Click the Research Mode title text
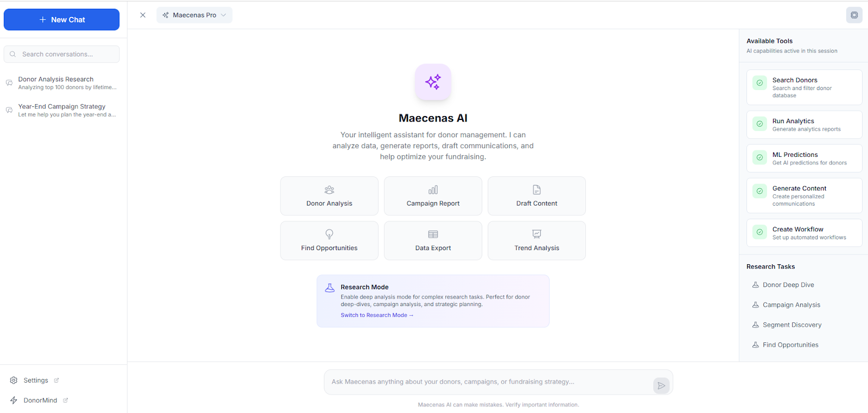Image resolution: width=868 pixels, height=413 pixels. pyautogui.click(x=365, y=287)
